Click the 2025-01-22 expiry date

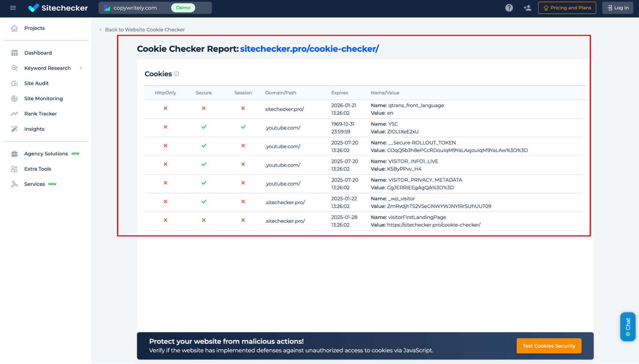[x=344, y=198]
